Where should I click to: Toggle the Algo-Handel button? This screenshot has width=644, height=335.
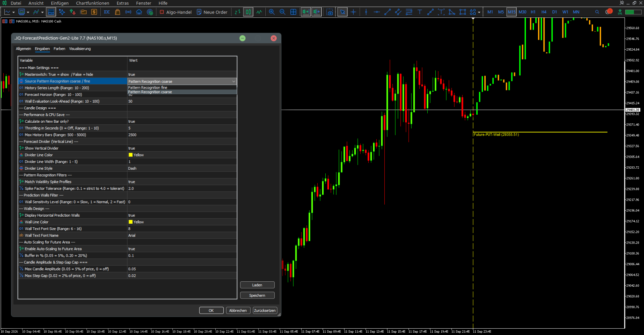click(x=176, y=12)
